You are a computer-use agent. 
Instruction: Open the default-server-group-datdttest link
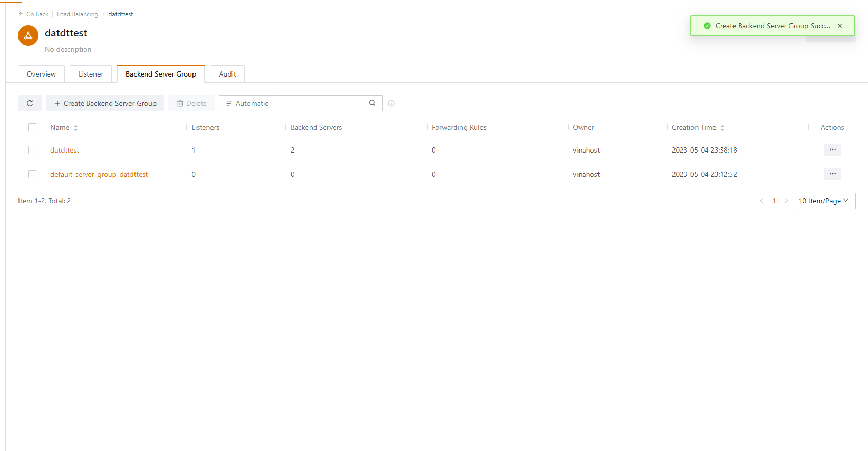pos(99,174)
